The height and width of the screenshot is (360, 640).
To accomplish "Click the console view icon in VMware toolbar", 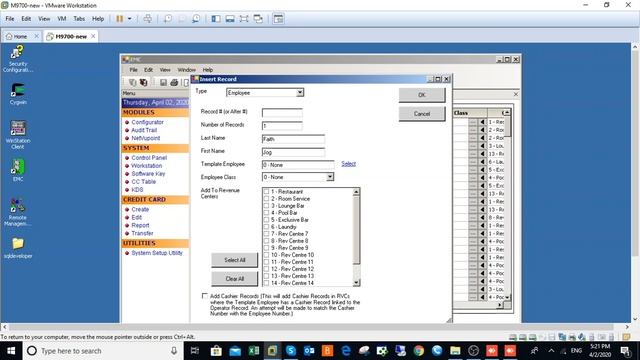I will coord(278,19).
